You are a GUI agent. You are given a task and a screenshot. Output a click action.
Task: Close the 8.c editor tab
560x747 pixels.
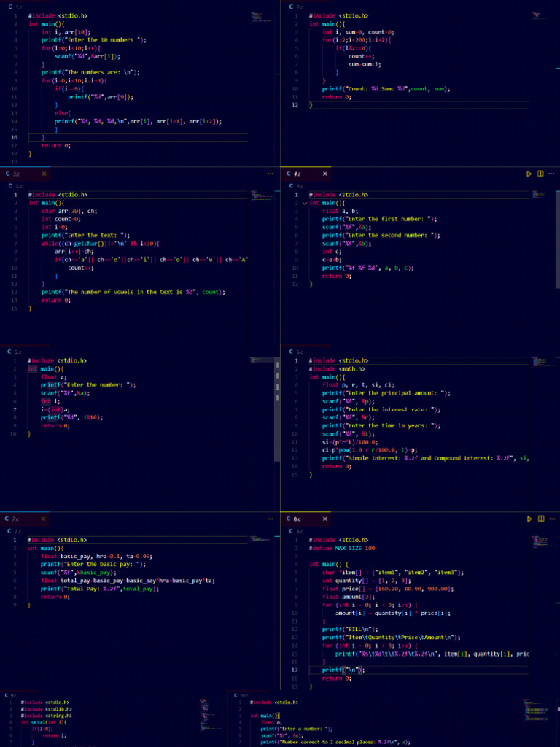tap(325, 519)
